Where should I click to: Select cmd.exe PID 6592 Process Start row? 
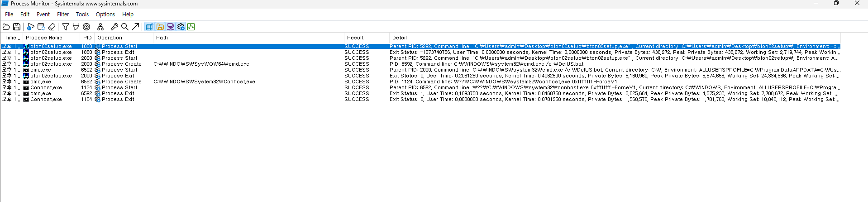coord(420,70)
